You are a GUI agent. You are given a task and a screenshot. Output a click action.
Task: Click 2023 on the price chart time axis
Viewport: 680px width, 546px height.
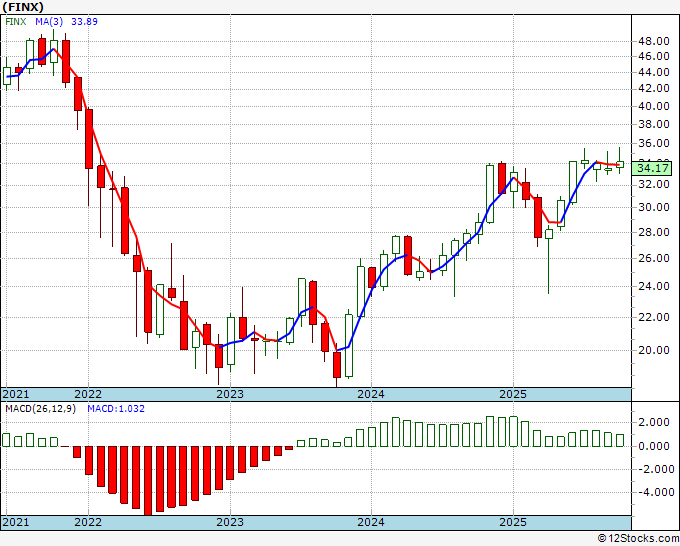click(230, 394)
